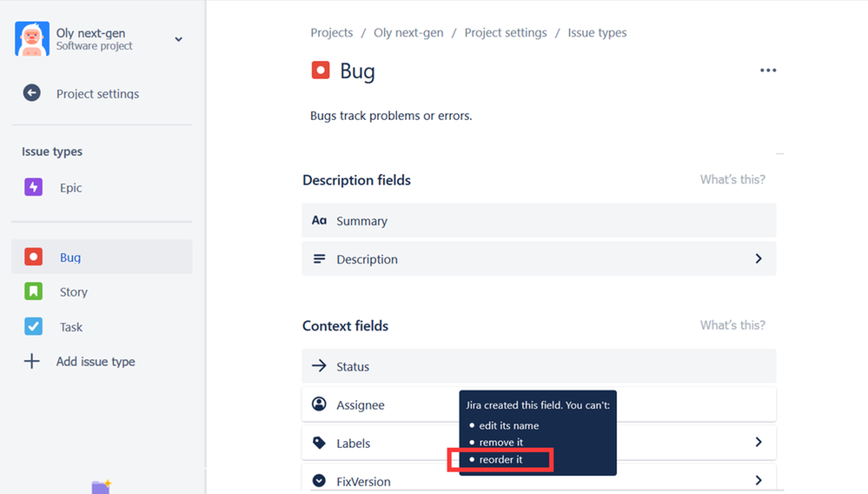This screenshot has width=868, height=494.
Task: Click the lines icon on the Description field
Action: coord(319,258)
